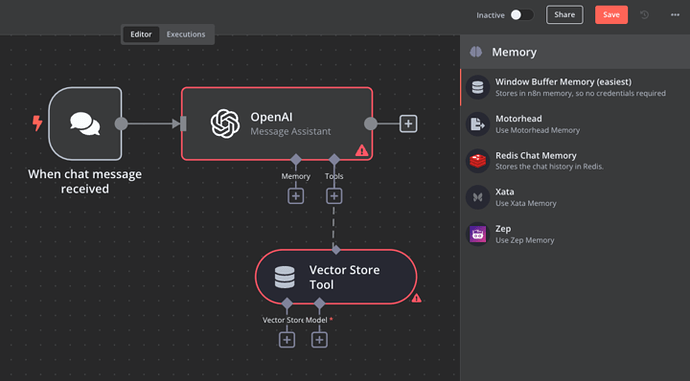Viewport: 690px width, 381px height.
Task: Add a Vector Store sub-node
Action: click(287, 340)
